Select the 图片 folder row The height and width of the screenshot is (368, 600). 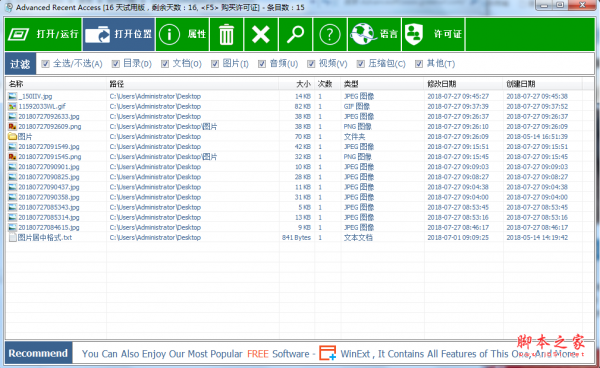click(300, 137)
